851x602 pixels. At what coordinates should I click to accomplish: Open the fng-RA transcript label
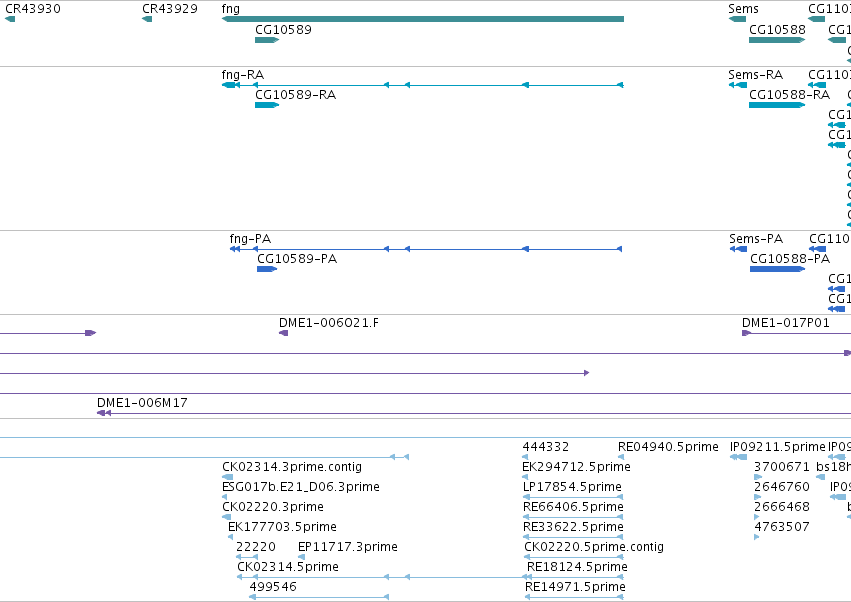pos(243,74)
